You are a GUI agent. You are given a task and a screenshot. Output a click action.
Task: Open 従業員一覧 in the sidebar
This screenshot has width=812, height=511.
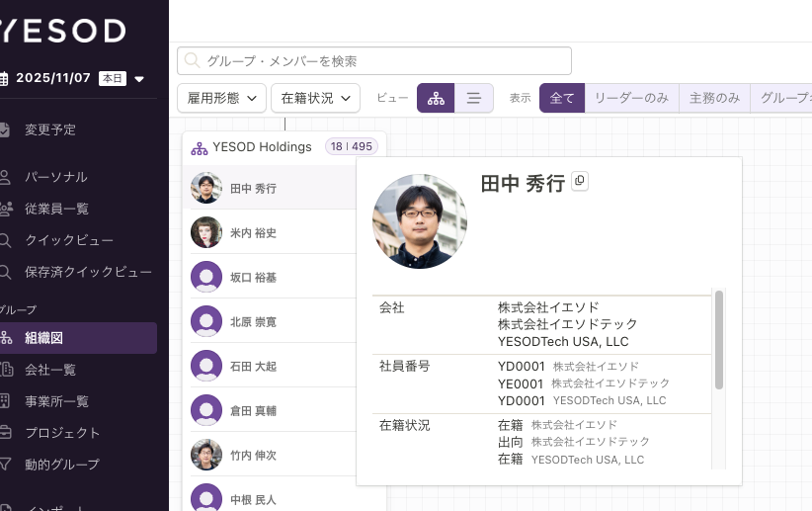[x=57, y=209]
